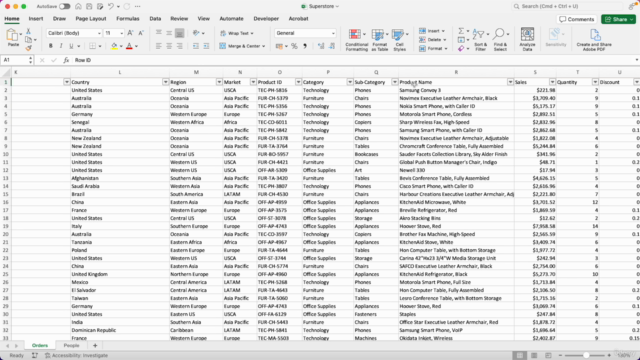Viewport: 640px width, 360px height.
Task: Open the Insert ribbon tab
Action: click(36, 19)
